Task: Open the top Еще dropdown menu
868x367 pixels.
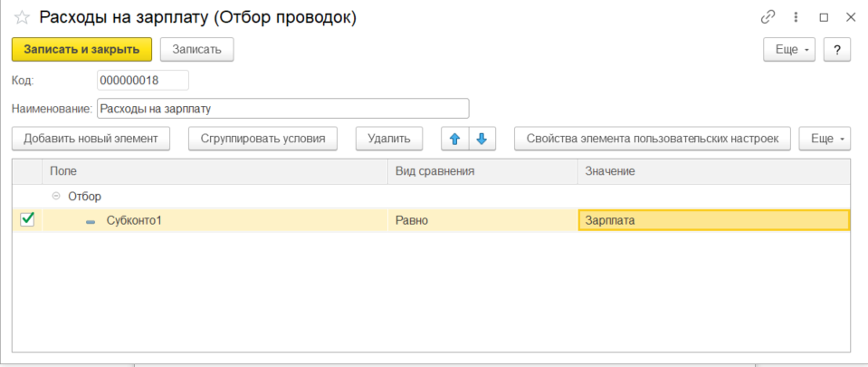Action: click(x=790, y=49)
